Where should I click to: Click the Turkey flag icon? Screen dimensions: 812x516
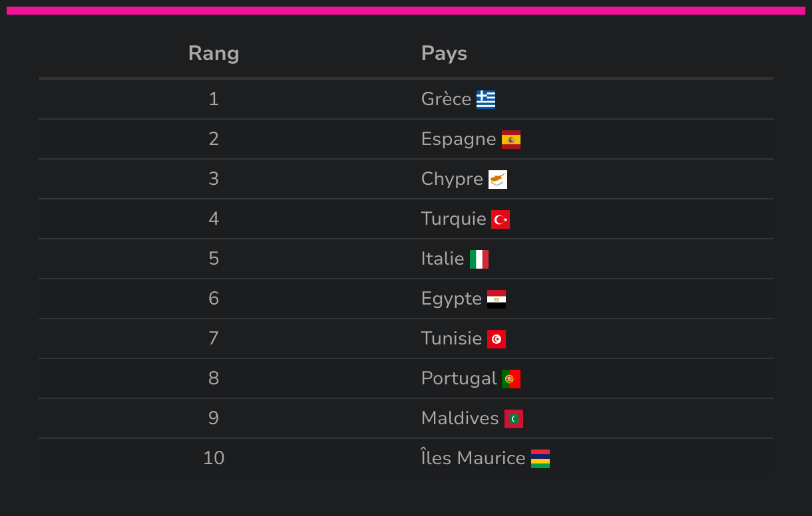[501, 219]
